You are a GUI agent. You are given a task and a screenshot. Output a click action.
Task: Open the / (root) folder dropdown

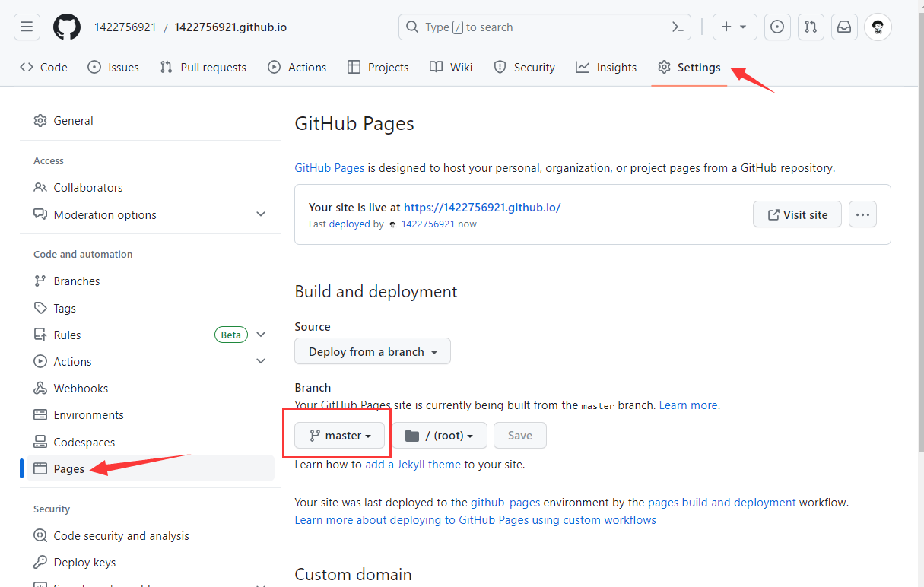pyautogui.click(x=439, y=436)
